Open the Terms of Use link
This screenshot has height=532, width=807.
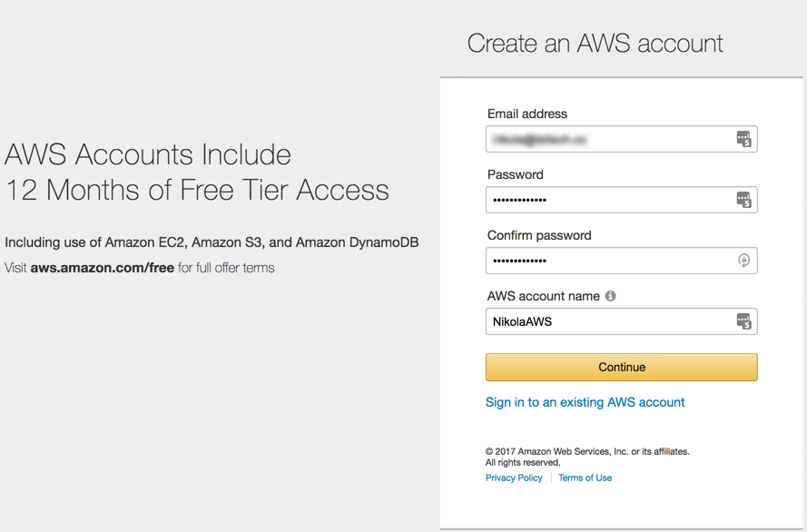pyautogui.click(x=585, y=478)
